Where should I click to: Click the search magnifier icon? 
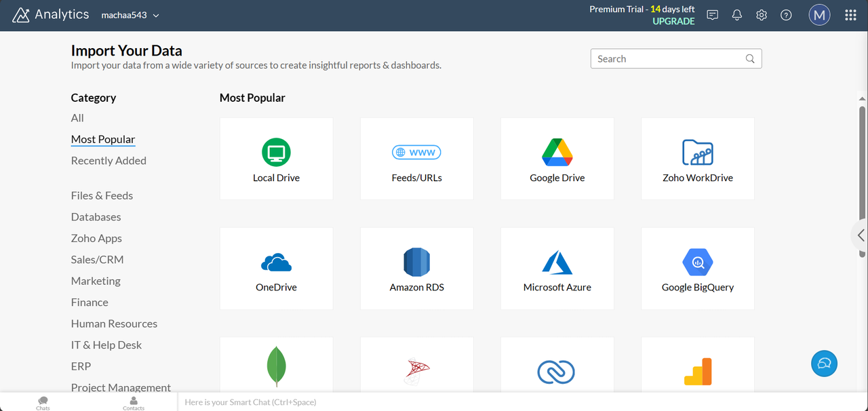[750, 59]
